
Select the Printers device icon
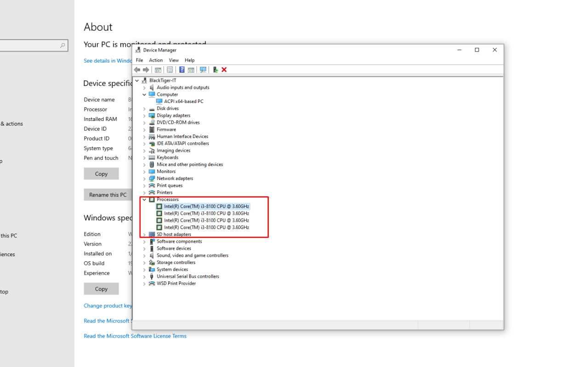[152, 192]
